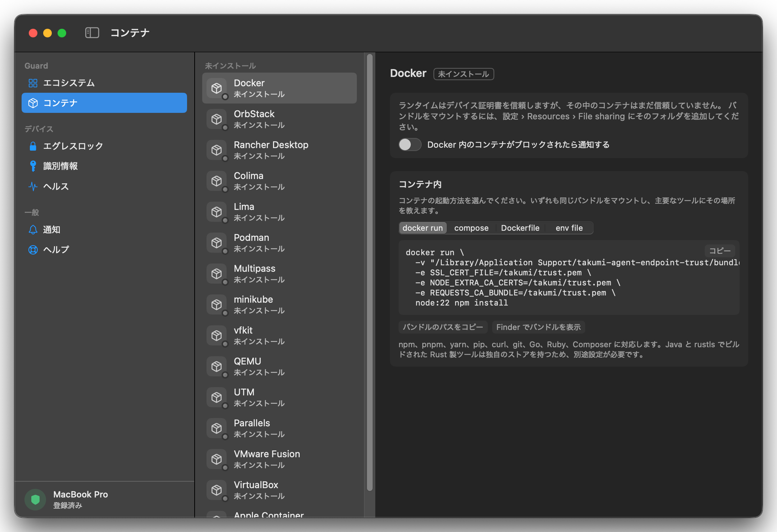
Task: Switch to the compose tab
Action: pos(471,228)
